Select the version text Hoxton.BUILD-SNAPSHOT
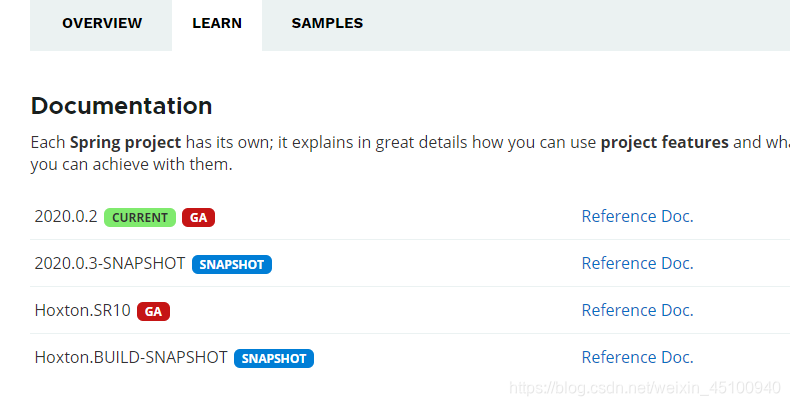 tap(131, 357)
